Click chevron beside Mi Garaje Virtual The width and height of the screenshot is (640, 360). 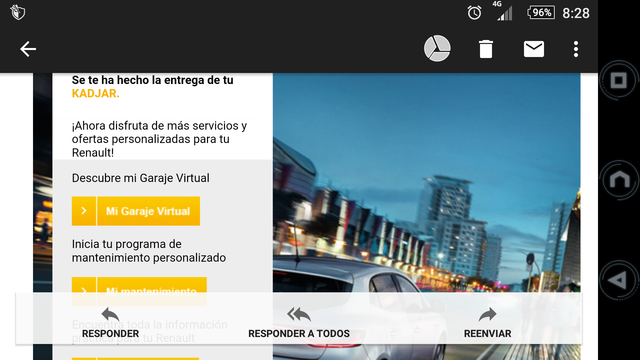[x=84, y=211]
